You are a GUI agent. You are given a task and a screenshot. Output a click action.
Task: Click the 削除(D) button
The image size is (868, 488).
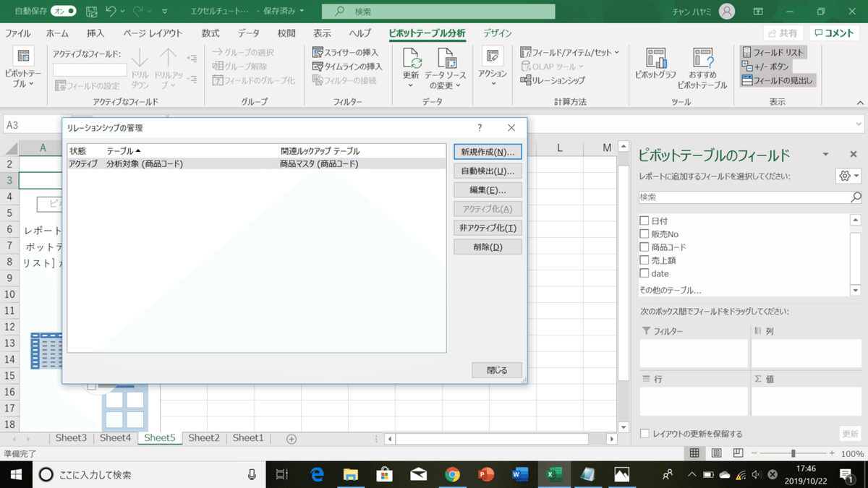(488, 247)
